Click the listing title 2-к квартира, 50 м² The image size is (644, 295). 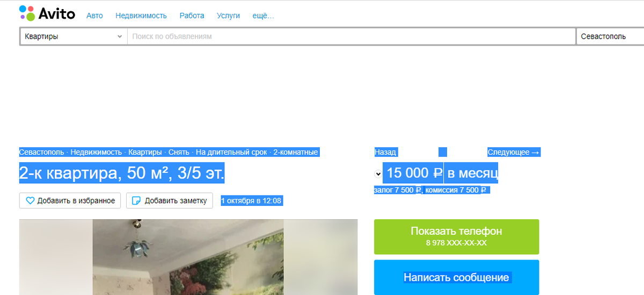pyautogui.click(x=122, y=173)
